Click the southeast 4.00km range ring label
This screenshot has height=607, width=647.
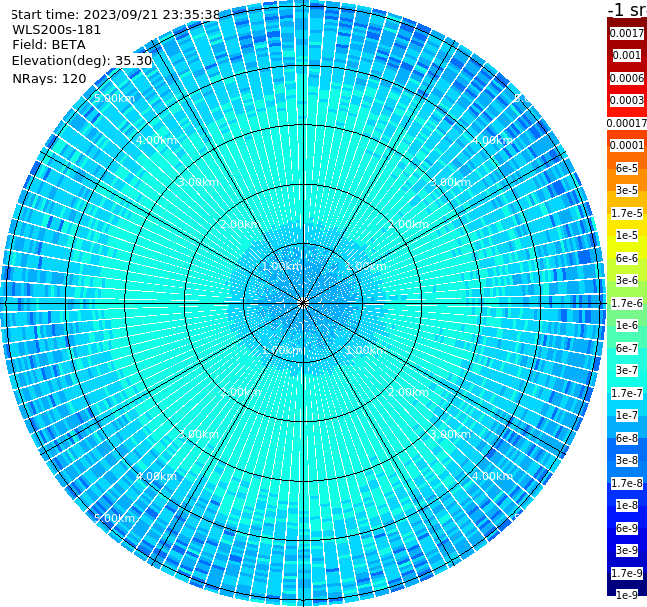click(x=492, y=476)
